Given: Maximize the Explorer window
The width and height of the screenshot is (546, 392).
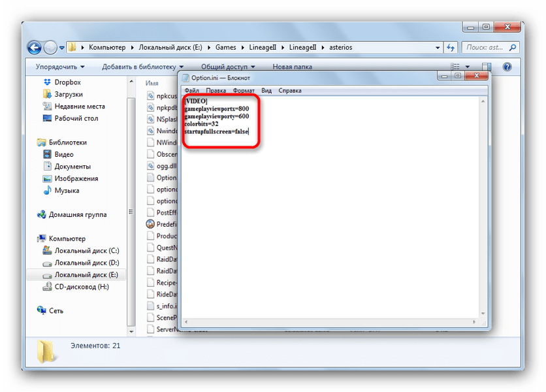Looking at the screenshot, I should click(487, 27).
